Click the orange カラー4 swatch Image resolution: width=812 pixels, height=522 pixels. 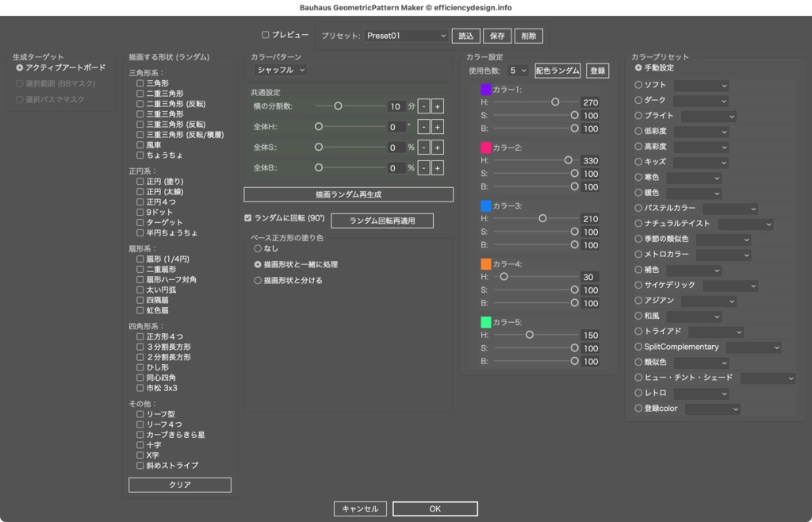486,263
